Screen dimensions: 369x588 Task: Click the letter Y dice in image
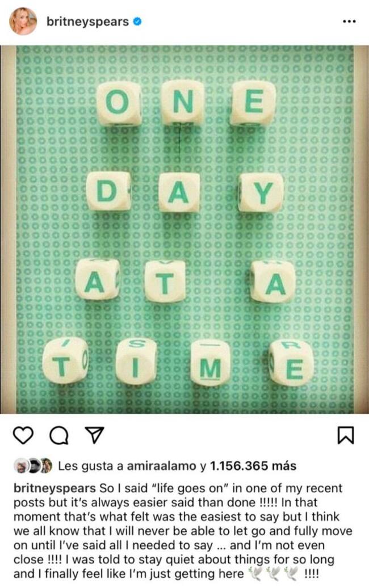tap(261, 192)
